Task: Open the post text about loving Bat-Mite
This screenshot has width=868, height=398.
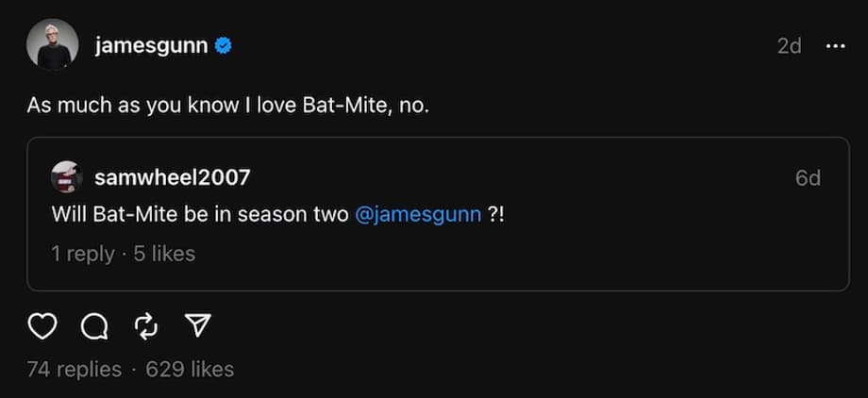Action: point(227,106)
